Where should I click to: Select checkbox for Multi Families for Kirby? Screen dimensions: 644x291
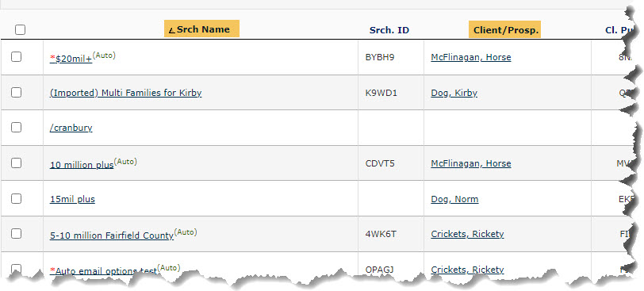(x=16, y=92)
